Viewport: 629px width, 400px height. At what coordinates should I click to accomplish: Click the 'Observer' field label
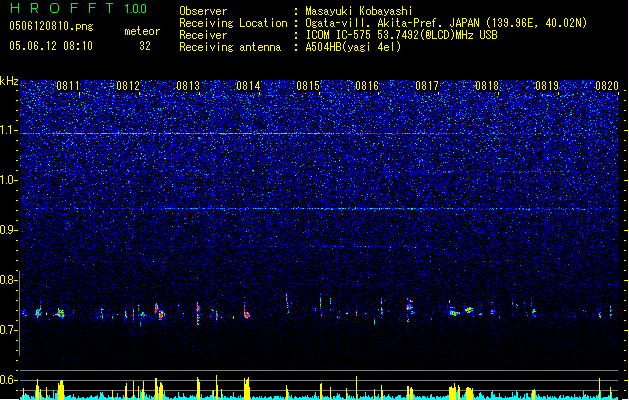click(x=203, y=11)
